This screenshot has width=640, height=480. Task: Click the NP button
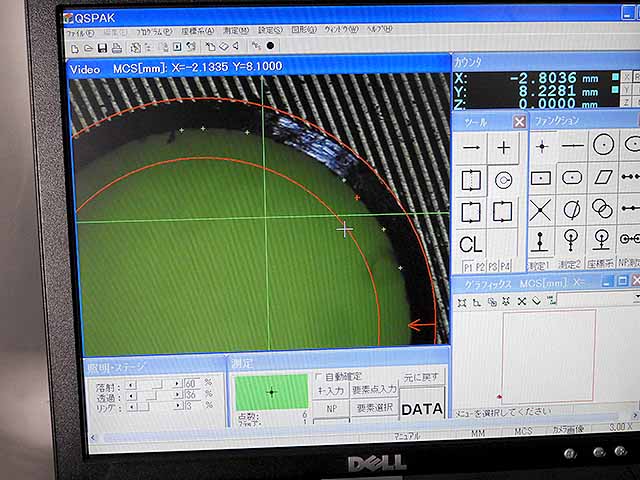tap(331, 409)
